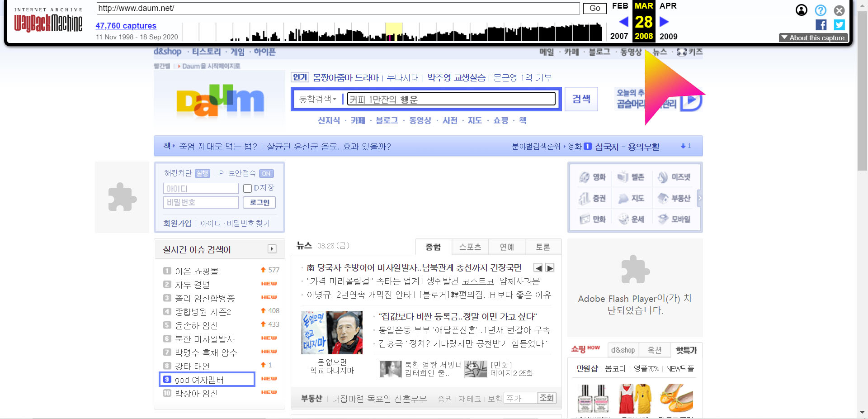Select the 연예 news tab
The image size is (868, 419).
coord(507,247)
